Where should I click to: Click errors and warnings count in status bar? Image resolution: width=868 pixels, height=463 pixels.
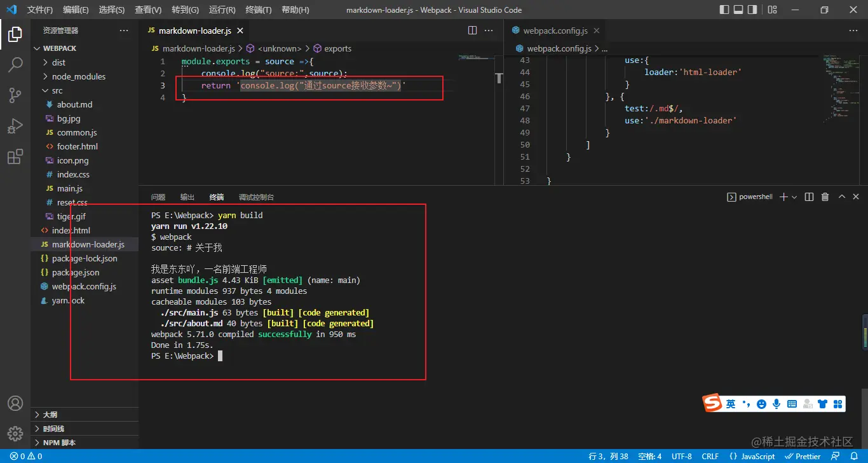(x=26, y=456)
